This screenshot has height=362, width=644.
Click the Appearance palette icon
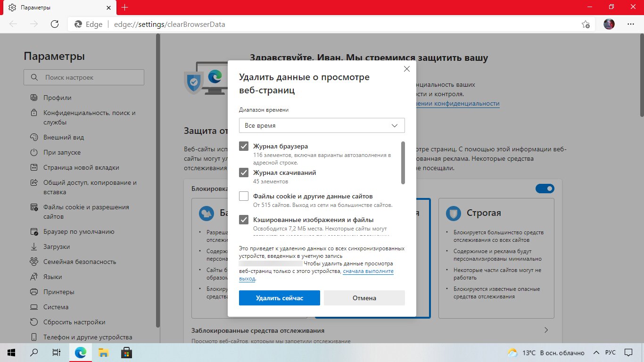pos(34,137)
